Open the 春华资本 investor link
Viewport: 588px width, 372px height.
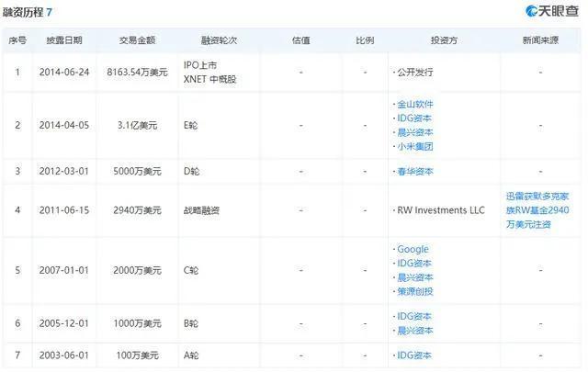(x=414, y=172)
